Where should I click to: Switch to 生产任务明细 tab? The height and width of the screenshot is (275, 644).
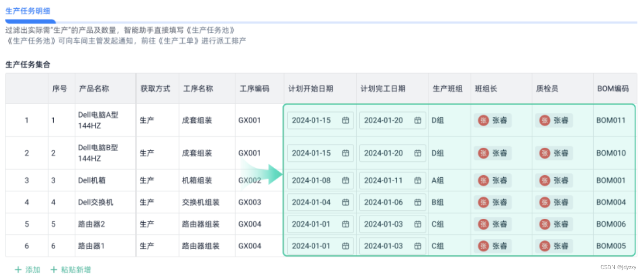pyautogui.click(x=28, y=11)
